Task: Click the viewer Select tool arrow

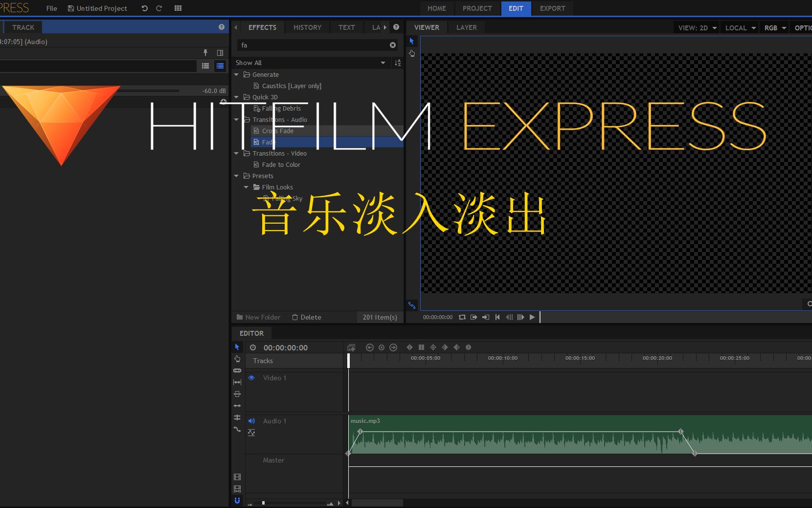Action: coord(412,42)
